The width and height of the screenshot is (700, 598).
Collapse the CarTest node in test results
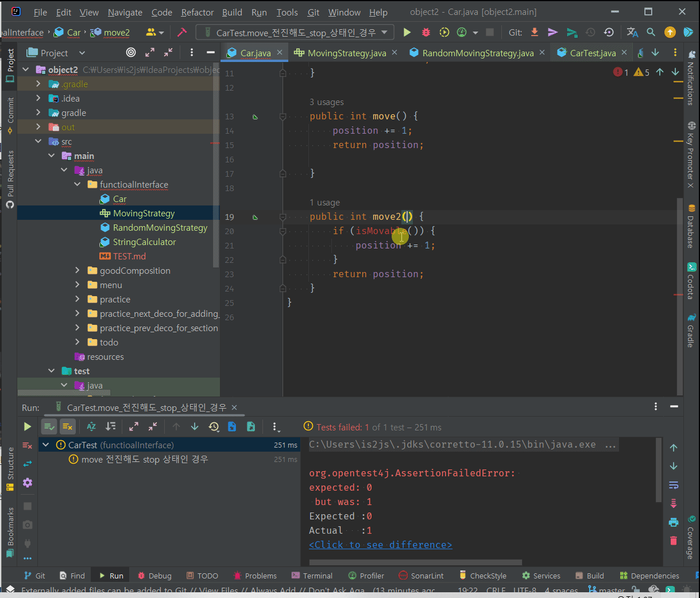tap(46, 445)
